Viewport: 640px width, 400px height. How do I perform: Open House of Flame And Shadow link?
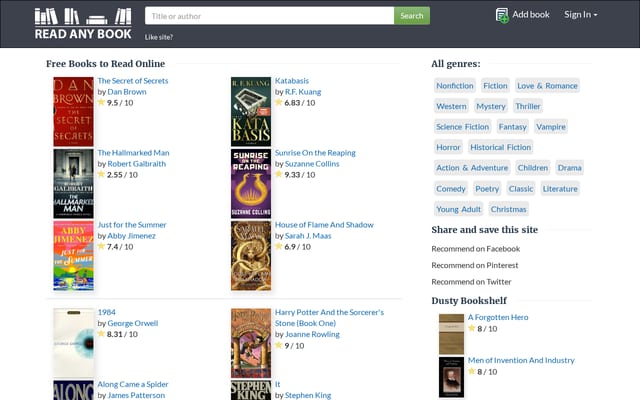tap(324, 225)
